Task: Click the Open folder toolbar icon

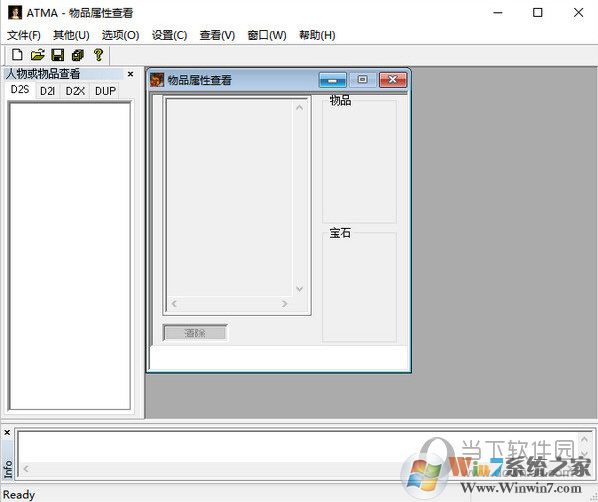Action: (37, 55)
